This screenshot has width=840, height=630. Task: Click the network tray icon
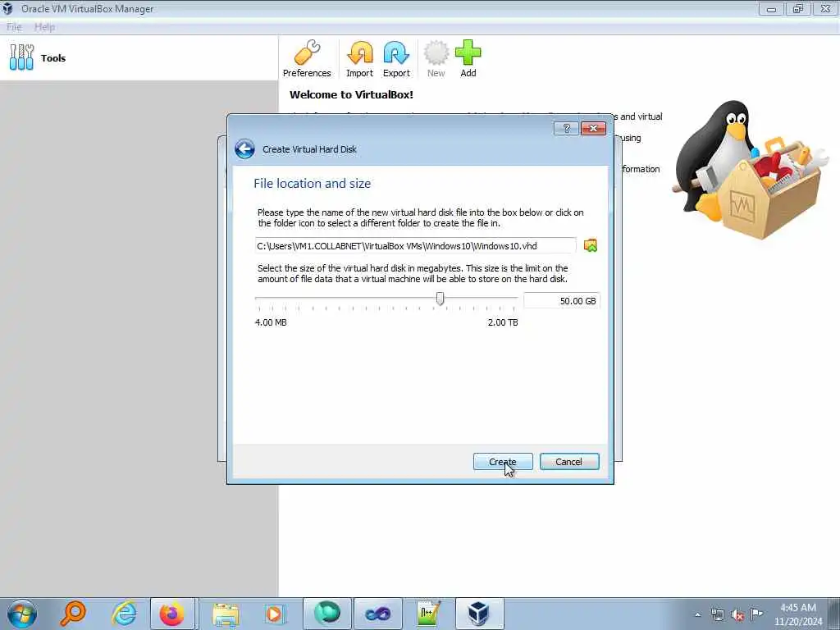point(717,614)
